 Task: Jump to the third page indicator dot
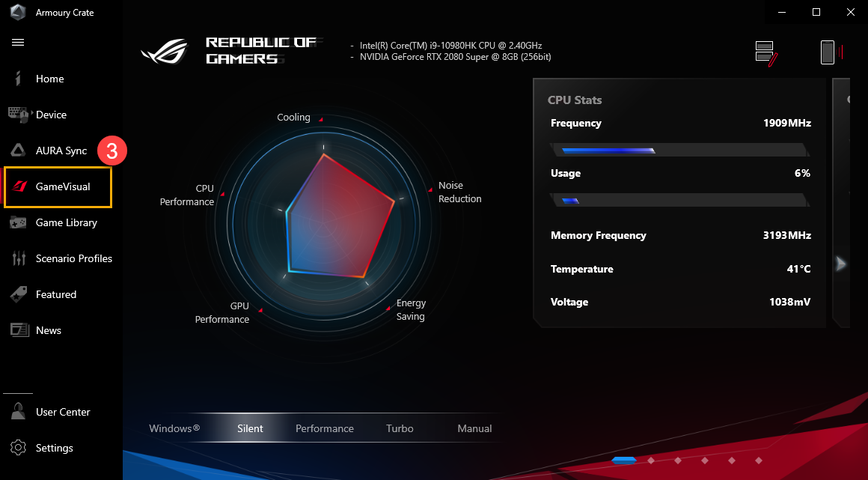pos(678,461)
